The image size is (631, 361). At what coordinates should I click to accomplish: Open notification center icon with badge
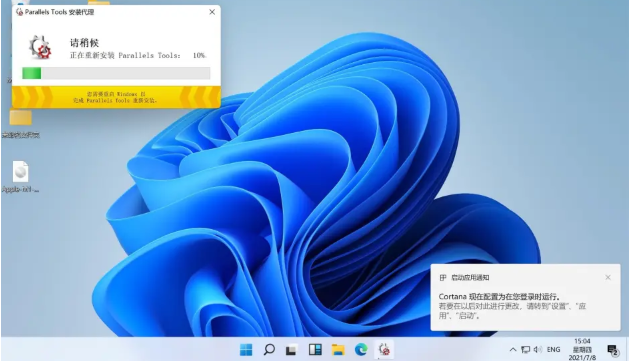[613, 350]
